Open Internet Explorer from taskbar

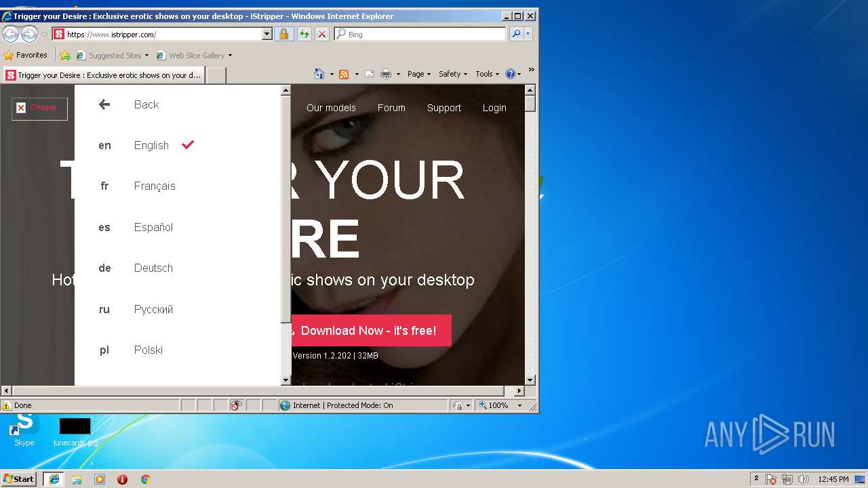[54, 479]
